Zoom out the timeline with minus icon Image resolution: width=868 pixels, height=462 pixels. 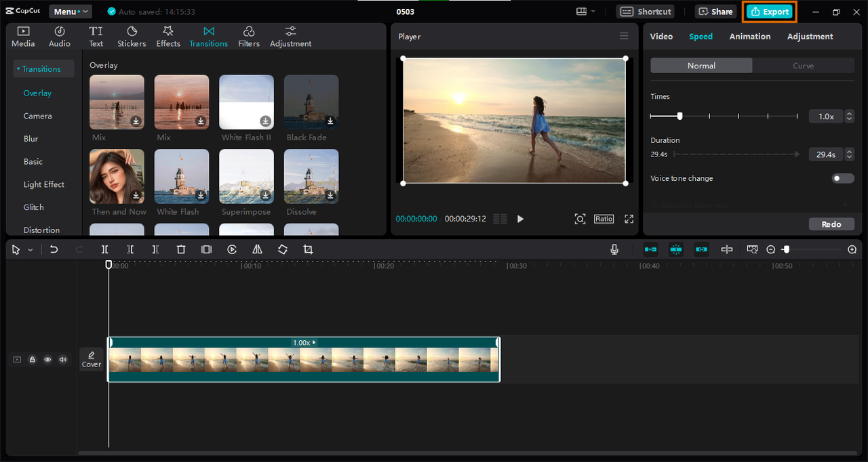[770, 249]
